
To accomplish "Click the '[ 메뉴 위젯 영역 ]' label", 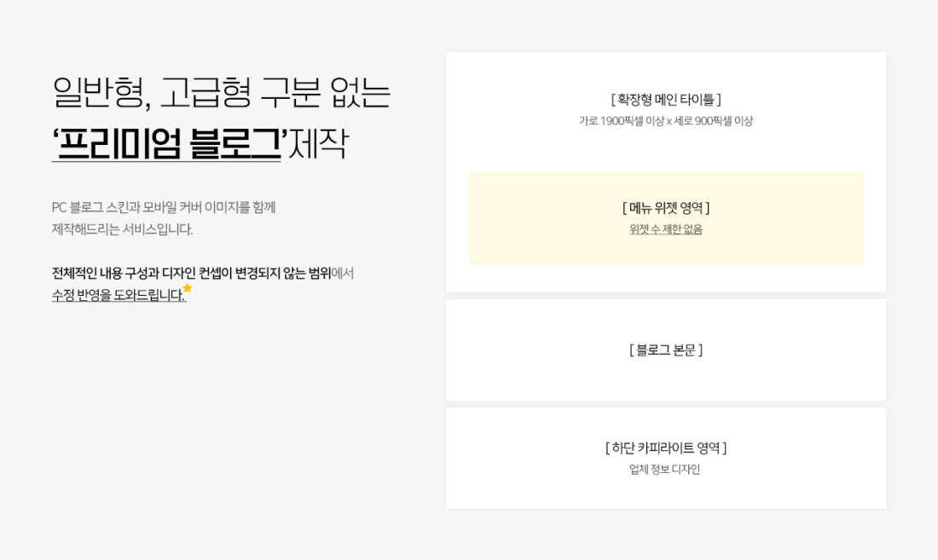I will click(x=666, y=208).
